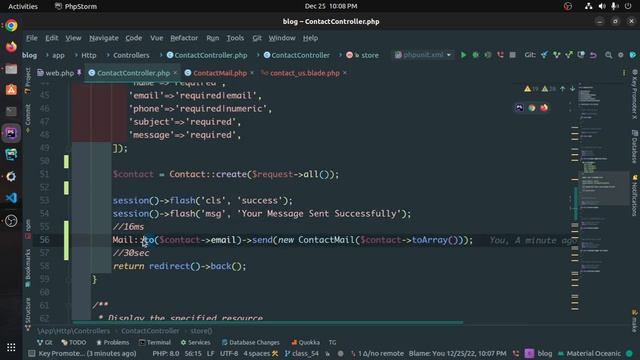Run with coverage icon in the toolbar
The height and width of the screenshot is (360, 640).
coord(488,55)
